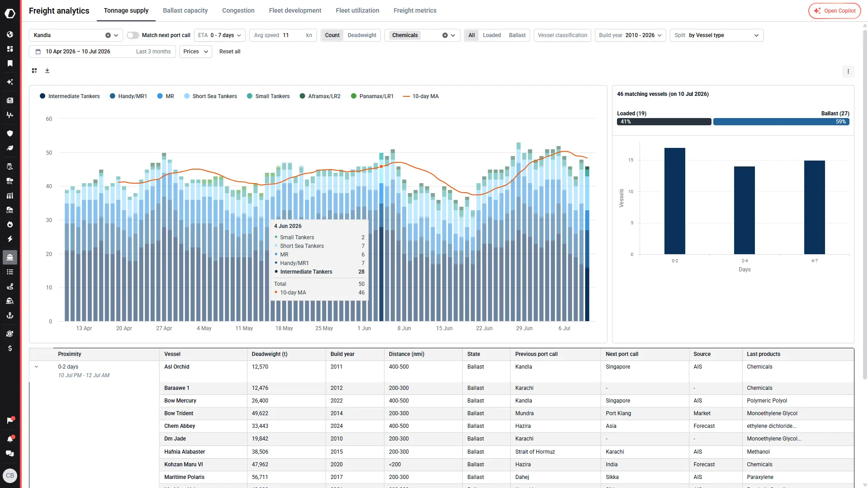Viewport: 868px width, 488px height.
Task: Open the dollar pricing icon in sidebar
Action: click(x=10, y=348)
